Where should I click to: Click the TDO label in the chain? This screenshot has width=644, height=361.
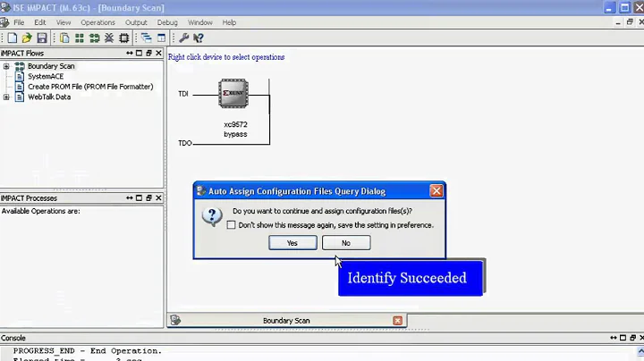pos(185,143)
